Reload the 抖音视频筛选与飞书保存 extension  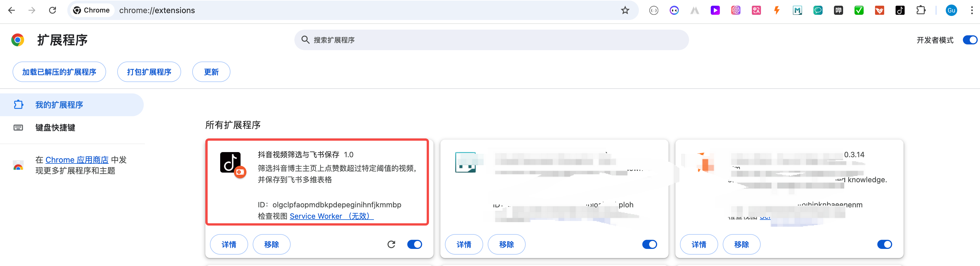pos(391,244)
